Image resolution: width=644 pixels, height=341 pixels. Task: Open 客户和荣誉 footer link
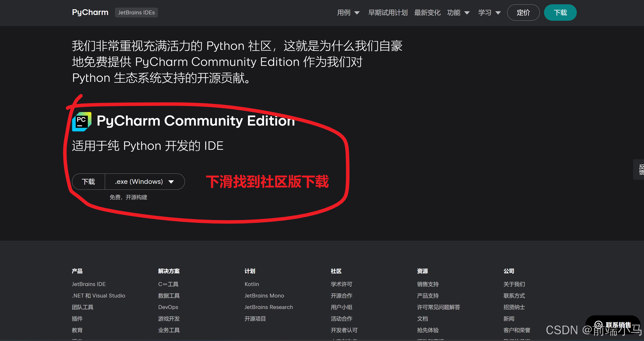point(517,330)
